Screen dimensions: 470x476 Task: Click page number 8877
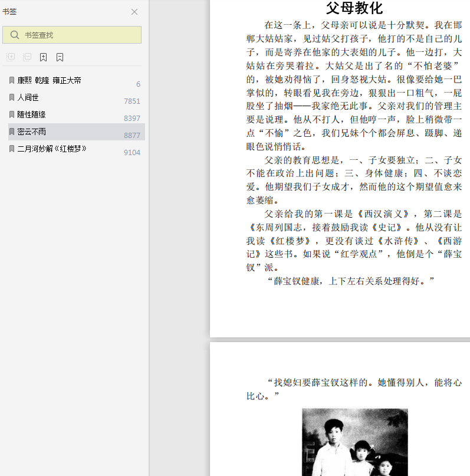coord(132,136)
